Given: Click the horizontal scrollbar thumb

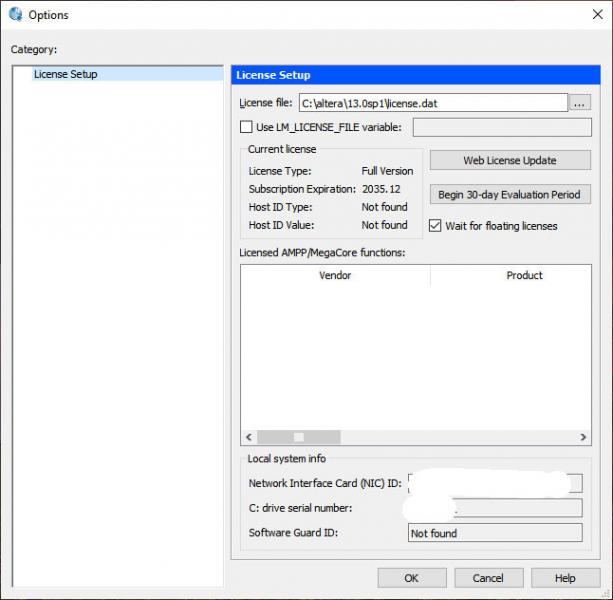Looking at the screenshot, I should (297, 437).
